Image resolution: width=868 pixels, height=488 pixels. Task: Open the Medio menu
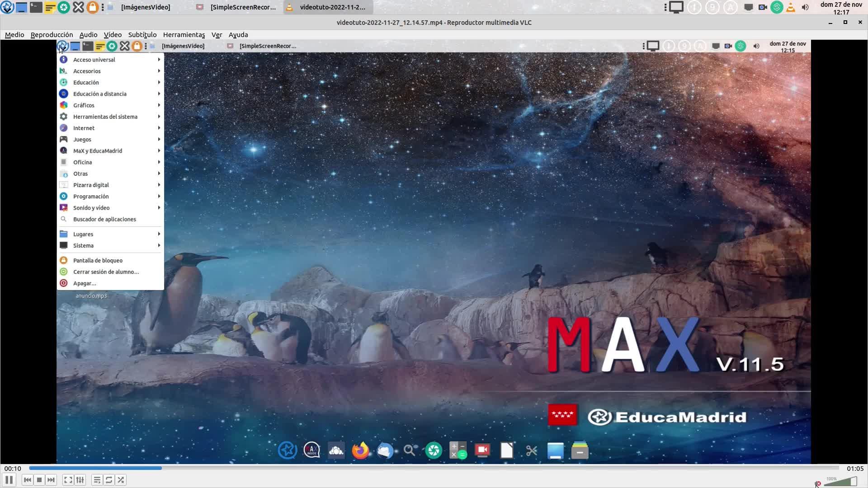coord(14,35)
